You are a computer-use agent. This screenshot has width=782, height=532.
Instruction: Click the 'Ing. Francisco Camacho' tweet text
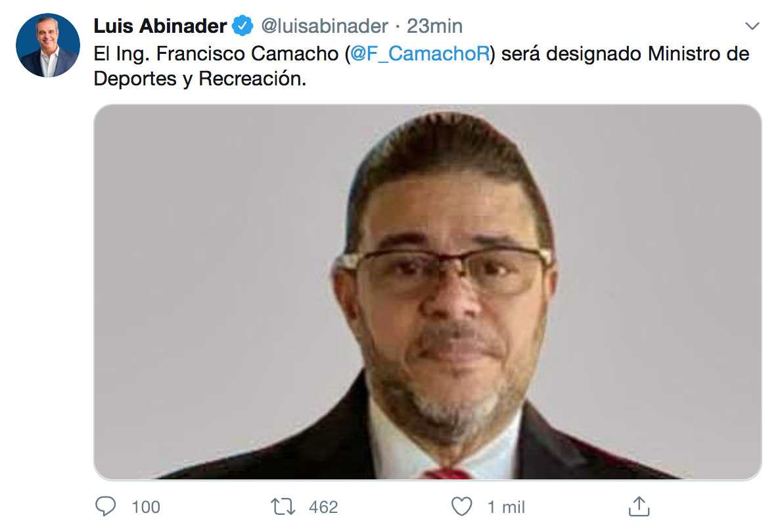click(227, 54)
